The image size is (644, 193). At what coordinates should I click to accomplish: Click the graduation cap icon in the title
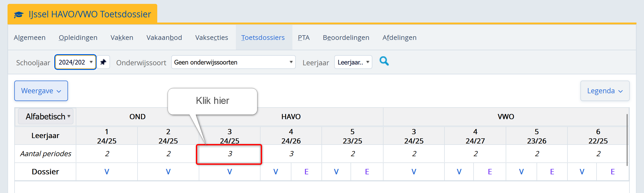click(19, 15)
